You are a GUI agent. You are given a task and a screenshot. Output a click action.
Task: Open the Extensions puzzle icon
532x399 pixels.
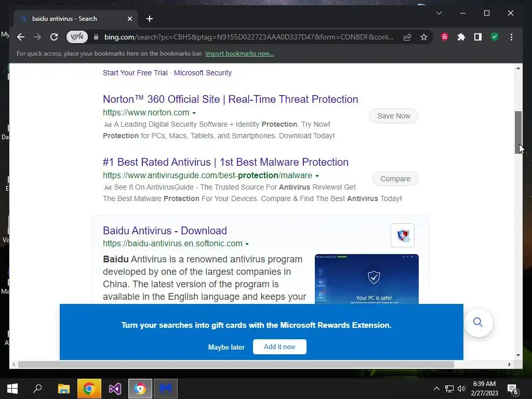coord(461,37)
